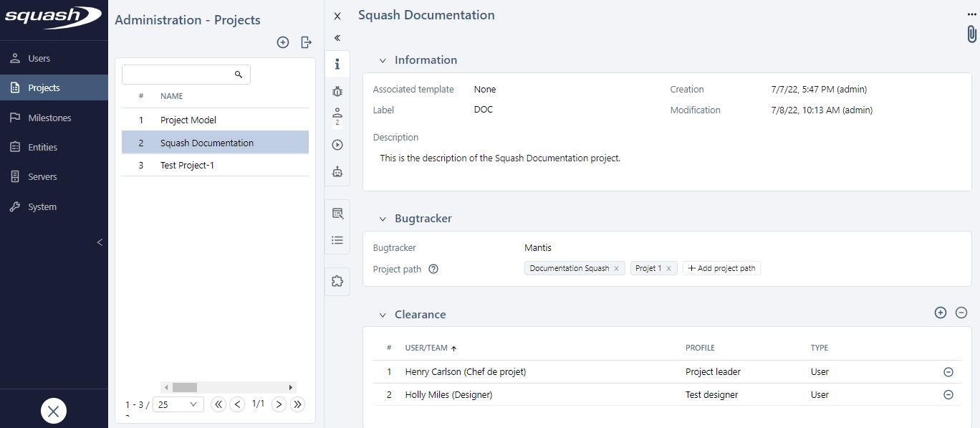Remove Henry Carlson's clearance with minus button
The width and height of the screenshot is (980, 428).
pyautogui.click(x=948, y=371)
